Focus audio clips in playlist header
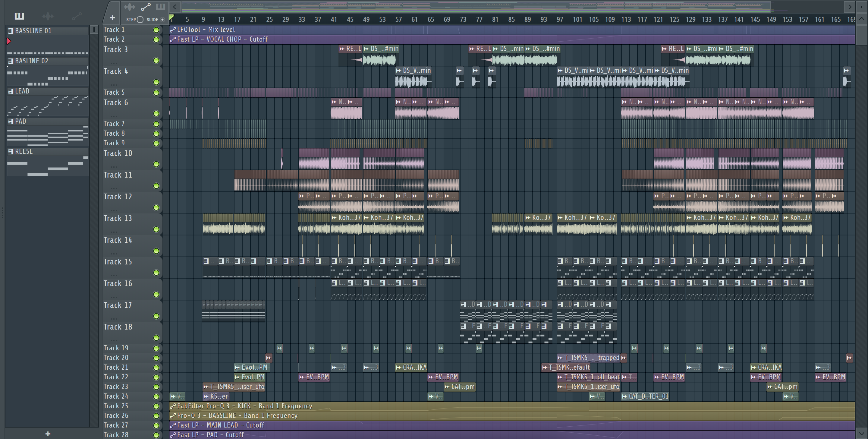868x439 pixels. point(129,7)
